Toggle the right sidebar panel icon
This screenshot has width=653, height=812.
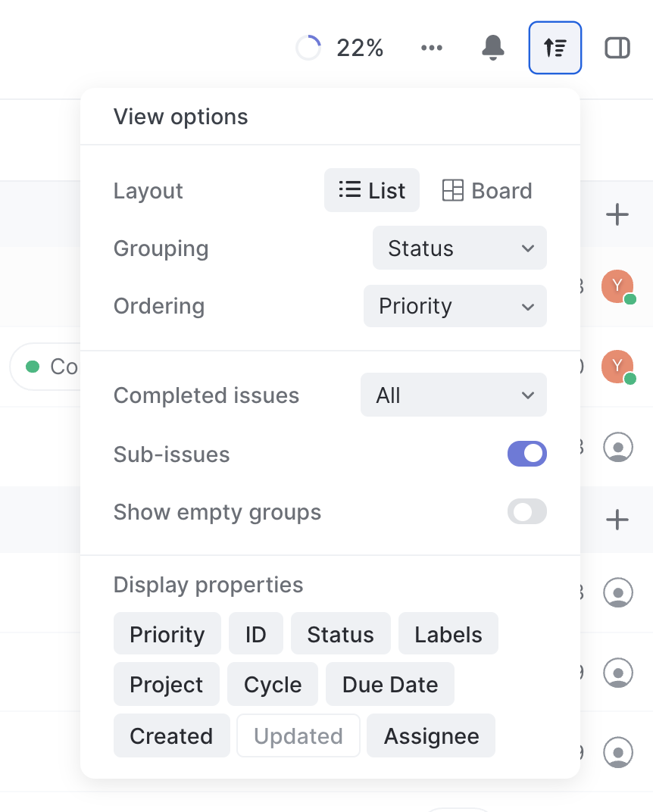tap(617, 48)
